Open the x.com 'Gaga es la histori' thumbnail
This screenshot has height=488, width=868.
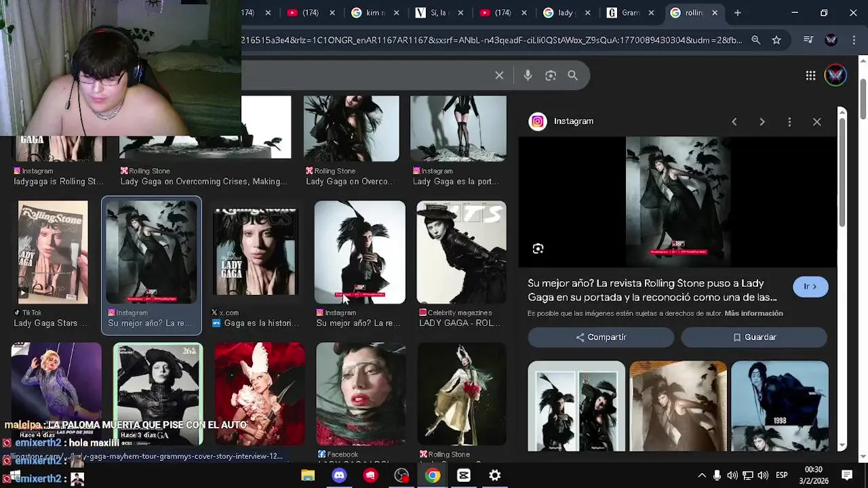255,252
